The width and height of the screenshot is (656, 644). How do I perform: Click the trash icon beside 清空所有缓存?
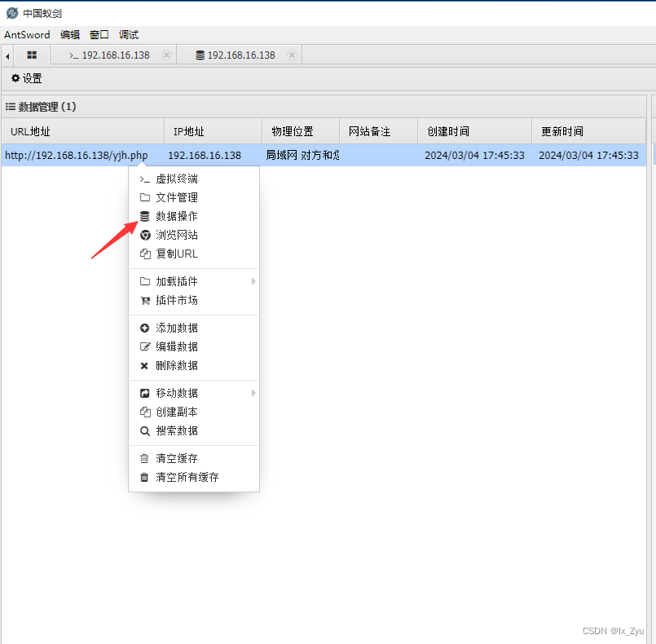click(144, 478)
